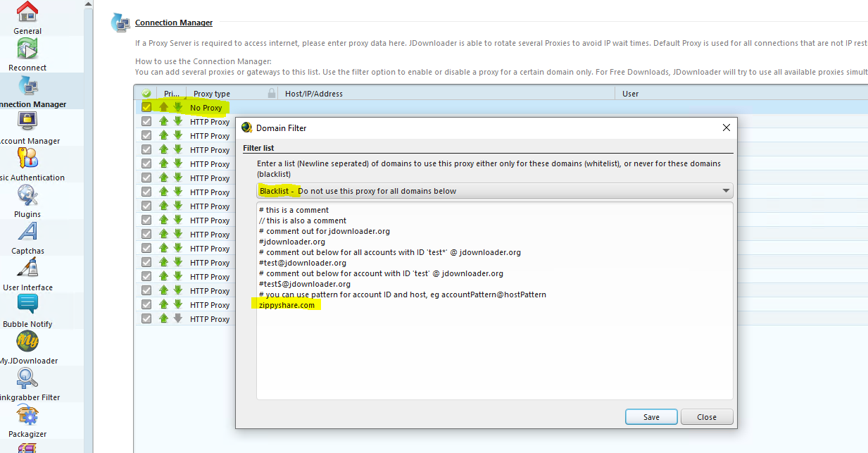Select Connection Manager in the sidebar

pyautogui.click(x=27, y=92)
